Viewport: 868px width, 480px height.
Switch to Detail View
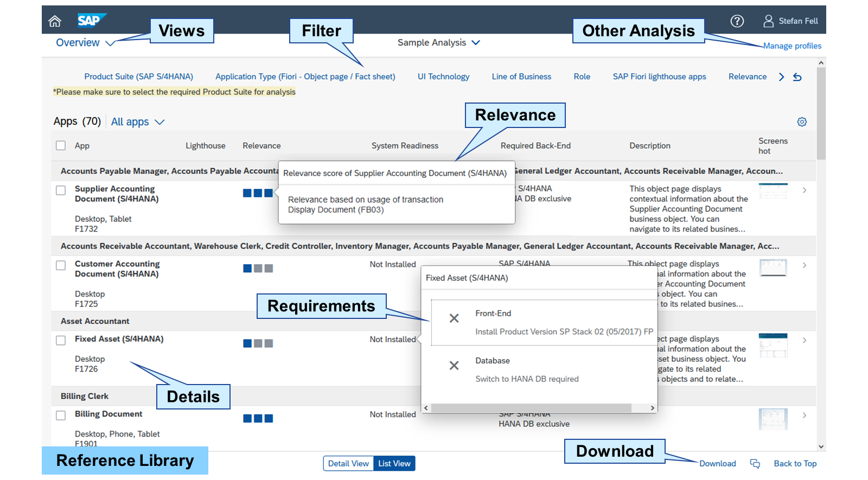[348, 464]
